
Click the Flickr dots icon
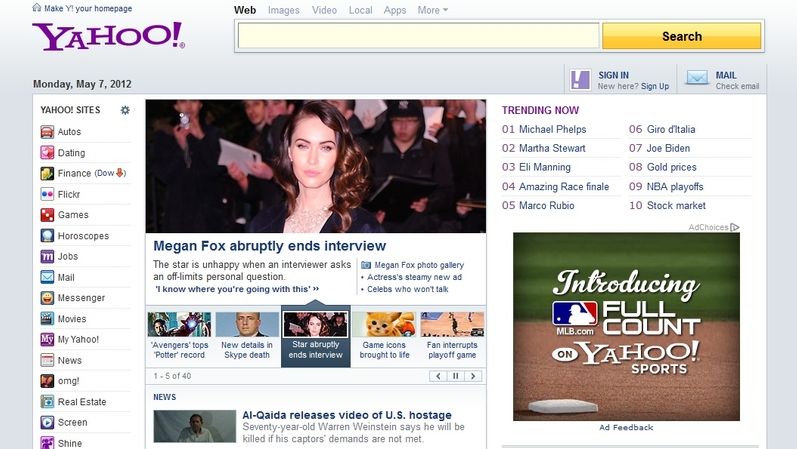(47, 194)
